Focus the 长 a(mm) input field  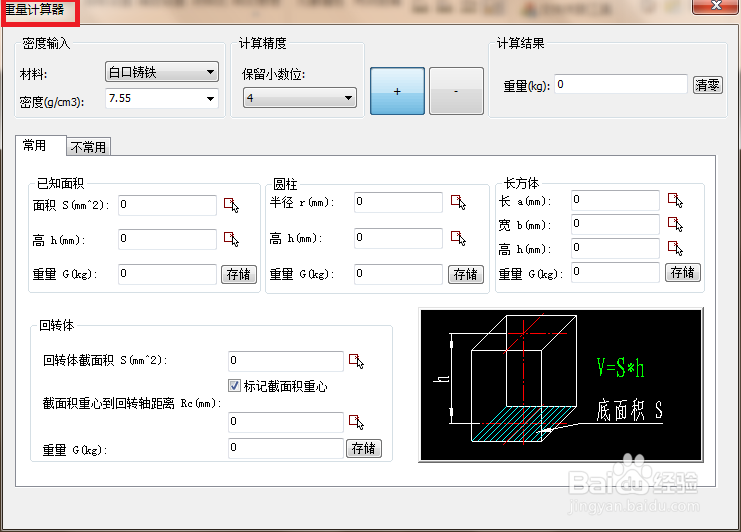(615, 200)
